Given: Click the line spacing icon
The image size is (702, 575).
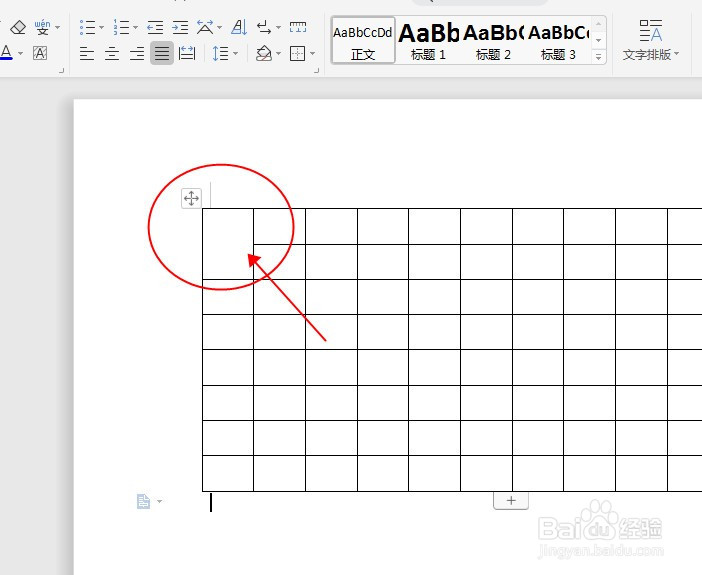Looking at the screenshot, I should [221, 54].
